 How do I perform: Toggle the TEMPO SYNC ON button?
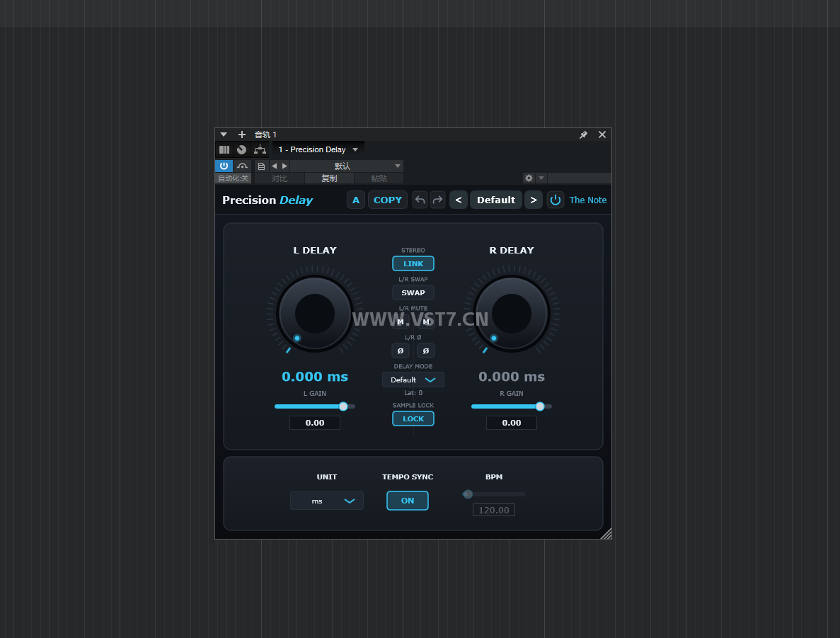[x=408, y=501]
